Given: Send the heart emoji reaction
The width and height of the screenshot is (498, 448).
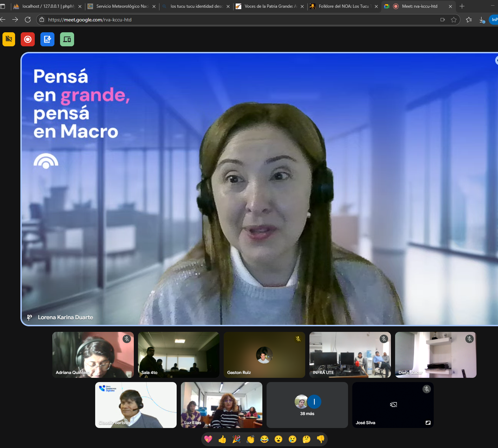Looking at the screenshot, I should click(208, 439).
